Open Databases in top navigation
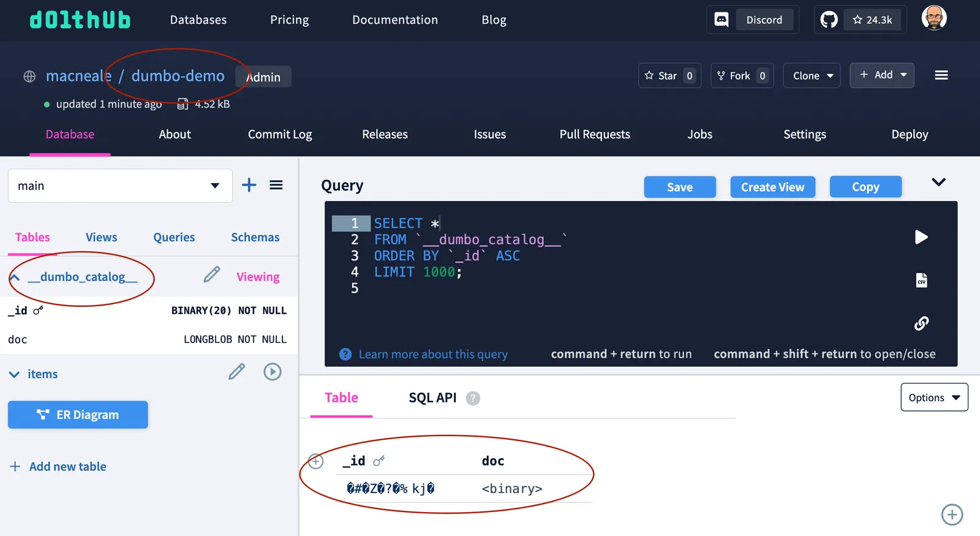The height and width of the screenshot is (536, 980). (198, 20)
